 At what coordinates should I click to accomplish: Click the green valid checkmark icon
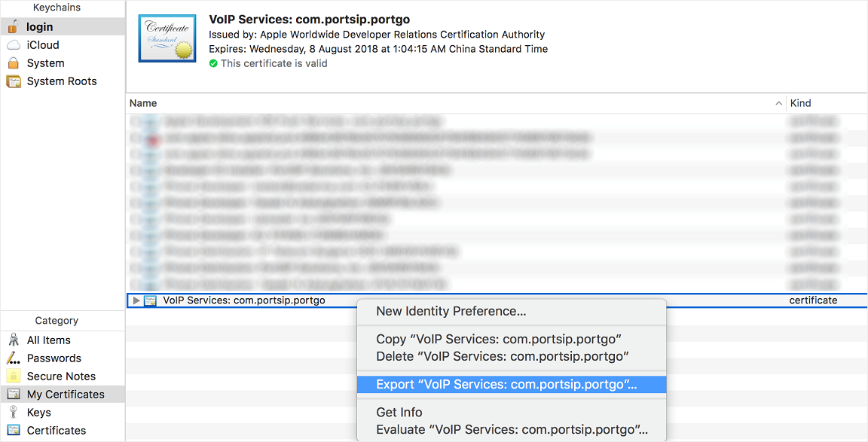point(213,63)
